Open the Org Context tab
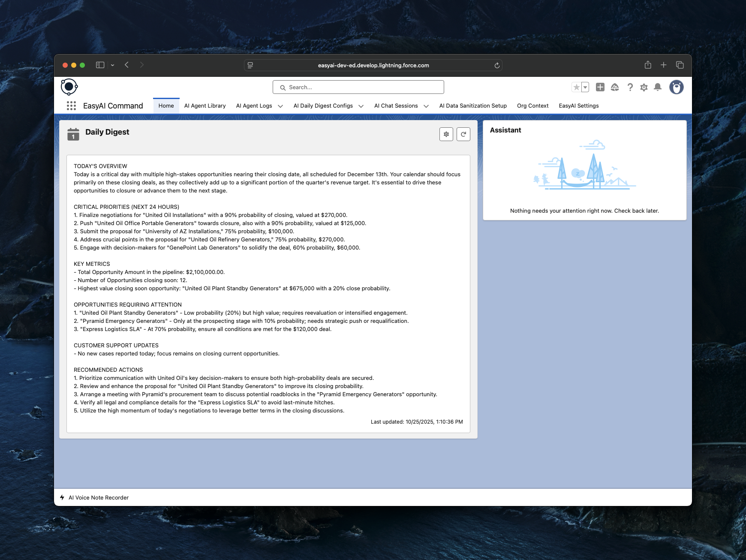This screenshot has width=746, height=560. pos(532,106)
